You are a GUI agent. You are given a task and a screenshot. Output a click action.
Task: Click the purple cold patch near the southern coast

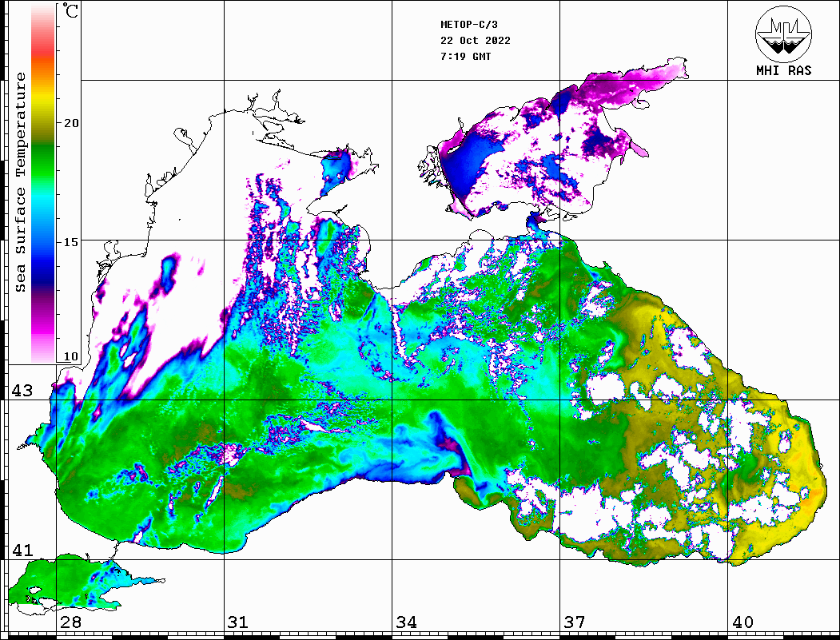[456, 455]
